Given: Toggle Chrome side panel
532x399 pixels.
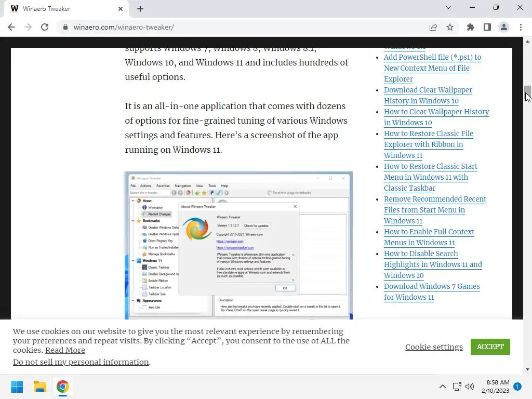Looking at the screenshot, I should coord(487,27).
